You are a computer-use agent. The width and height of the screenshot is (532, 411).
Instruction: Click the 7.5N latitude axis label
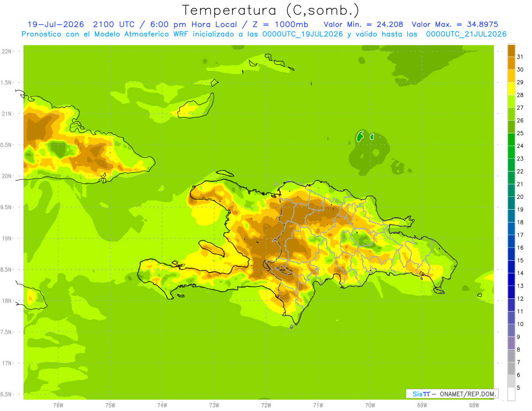pos(7,332)
